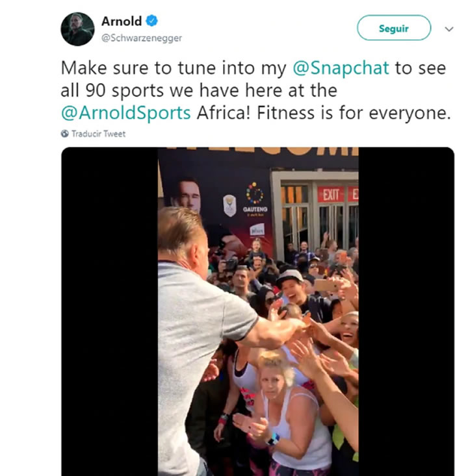Open the @ArnoldSports mention link

pos(126,113)
